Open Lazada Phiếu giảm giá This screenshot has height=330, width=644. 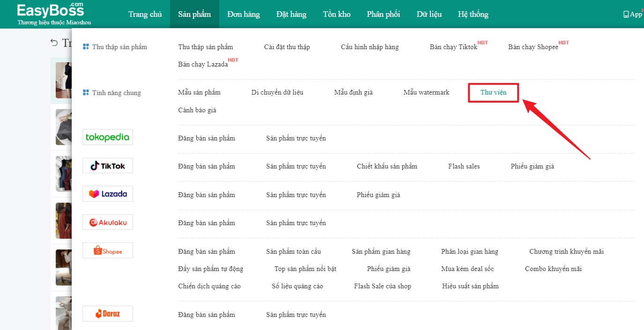(x=378, y=195)
